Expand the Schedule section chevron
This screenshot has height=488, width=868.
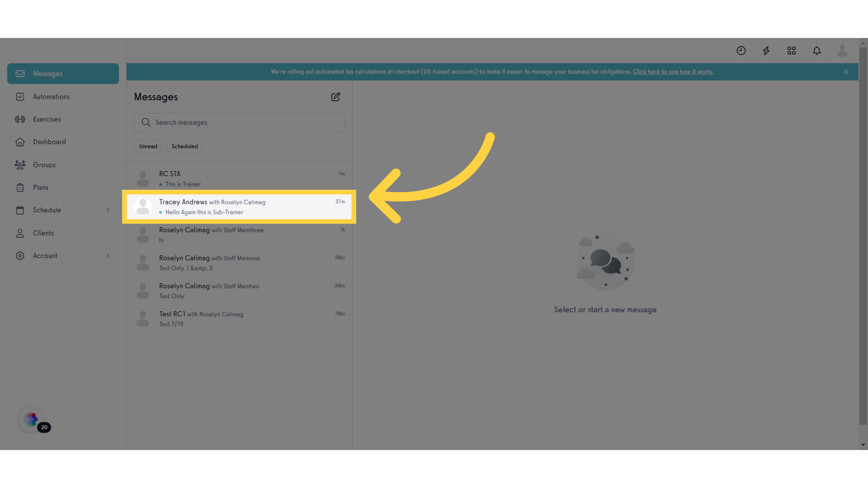pyautogui.click(x=108, y=210)
